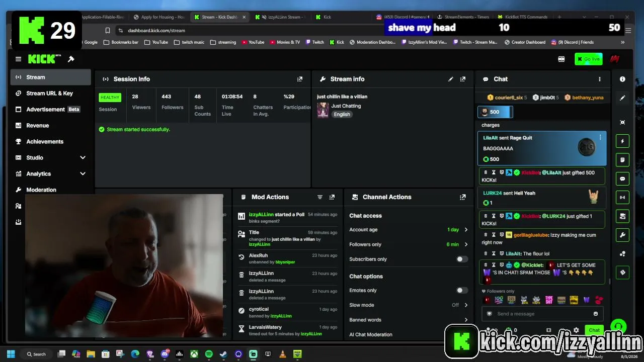Screen dimensions: 644x362
Task: Switch to the izzyALLinn Stream browser tab
Action: [x=280, y=17]
